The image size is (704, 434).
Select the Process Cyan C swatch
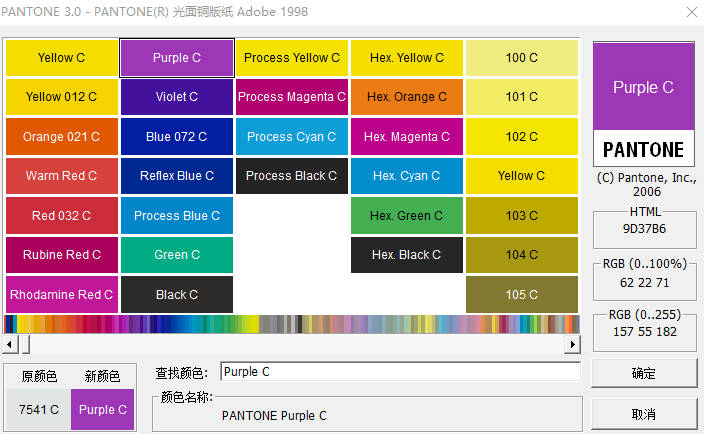tap(292, 136)
